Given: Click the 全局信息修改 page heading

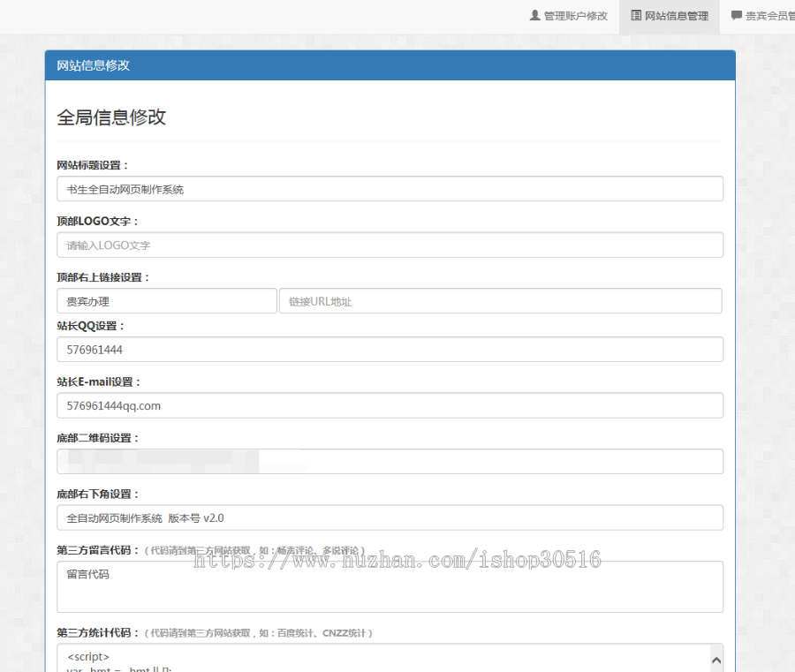Looking at the screenshot, I should (111, 117).
